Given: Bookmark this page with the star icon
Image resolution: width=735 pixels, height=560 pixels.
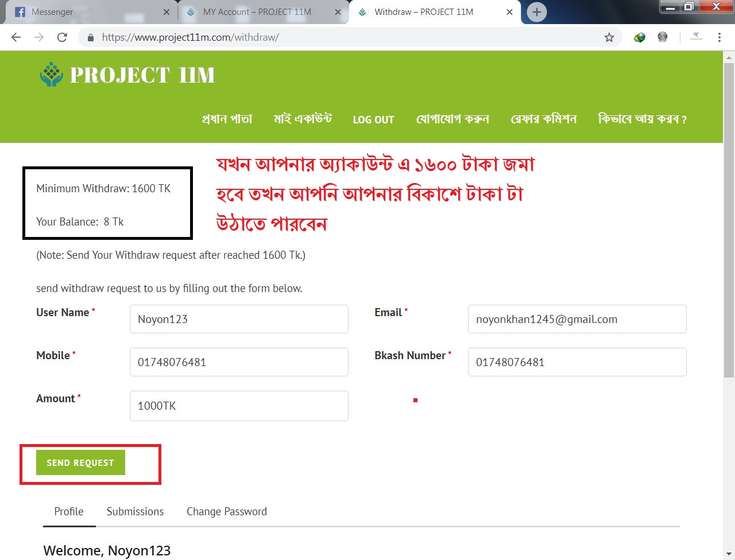Looking at the screenshot, I should pyautogui.click(x=609, y=37).
